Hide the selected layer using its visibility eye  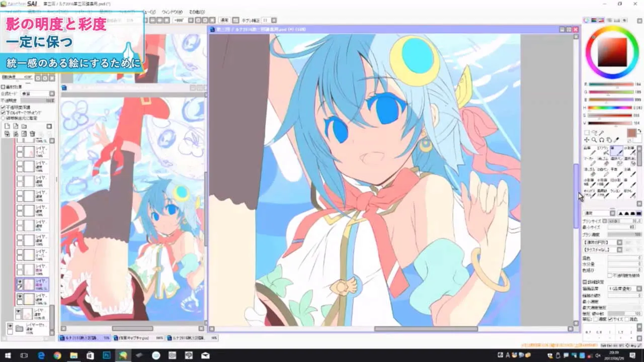tap(20, 281)
